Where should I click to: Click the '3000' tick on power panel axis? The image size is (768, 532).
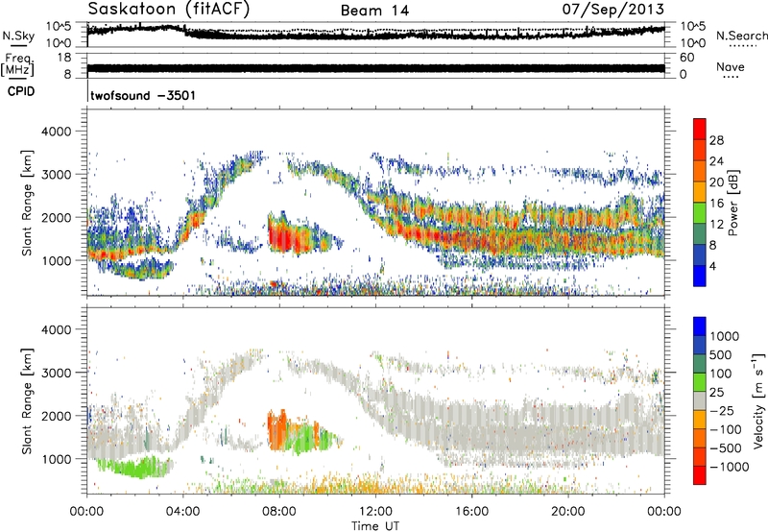coord(56,175)
